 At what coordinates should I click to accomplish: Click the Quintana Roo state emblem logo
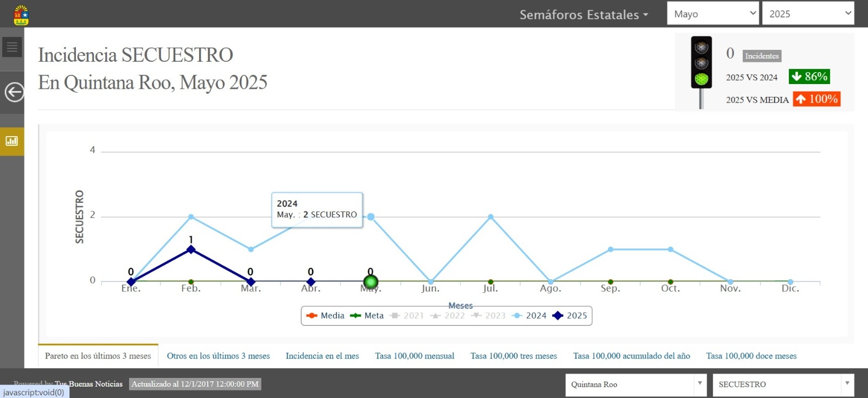[21, 15]
